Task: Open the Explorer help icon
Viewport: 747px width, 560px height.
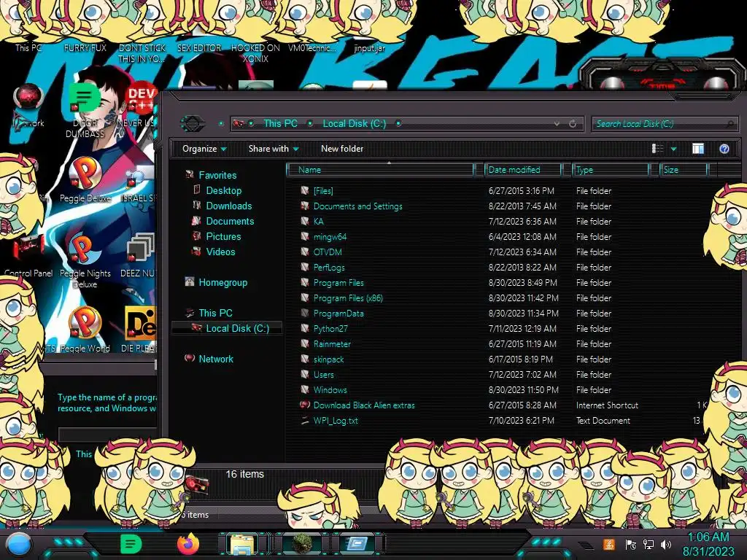Action: pos(724,149)
